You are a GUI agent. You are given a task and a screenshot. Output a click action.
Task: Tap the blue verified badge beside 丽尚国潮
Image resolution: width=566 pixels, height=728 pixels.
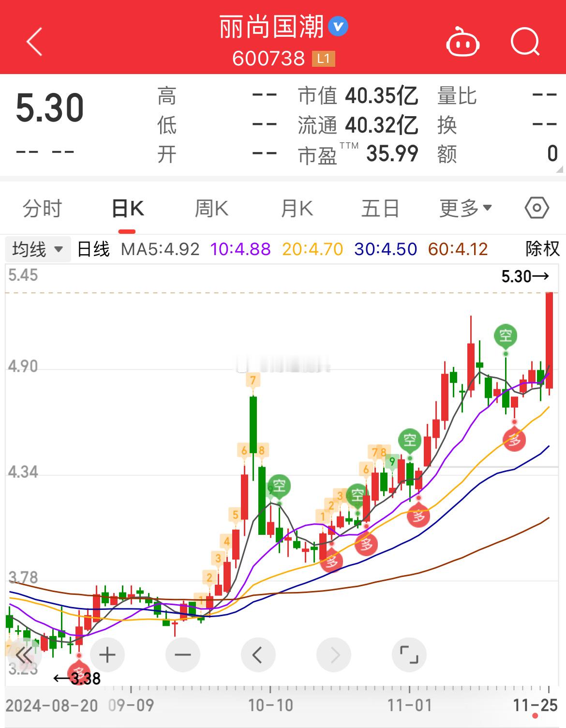coord(338,27)
